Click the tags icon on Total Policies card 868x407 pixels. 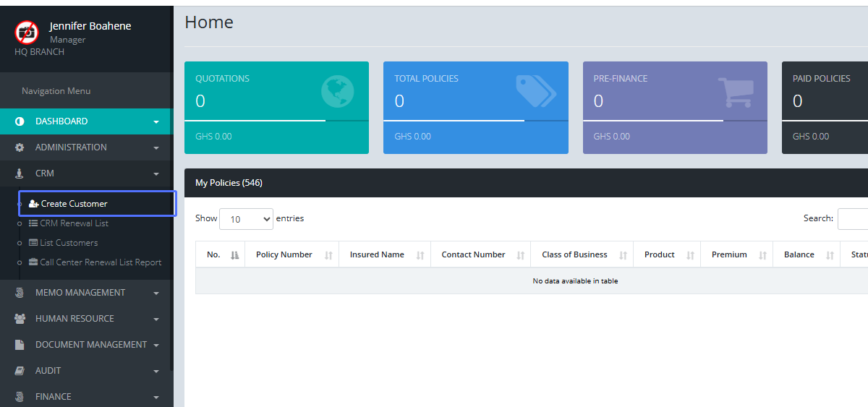click(535, 91)
